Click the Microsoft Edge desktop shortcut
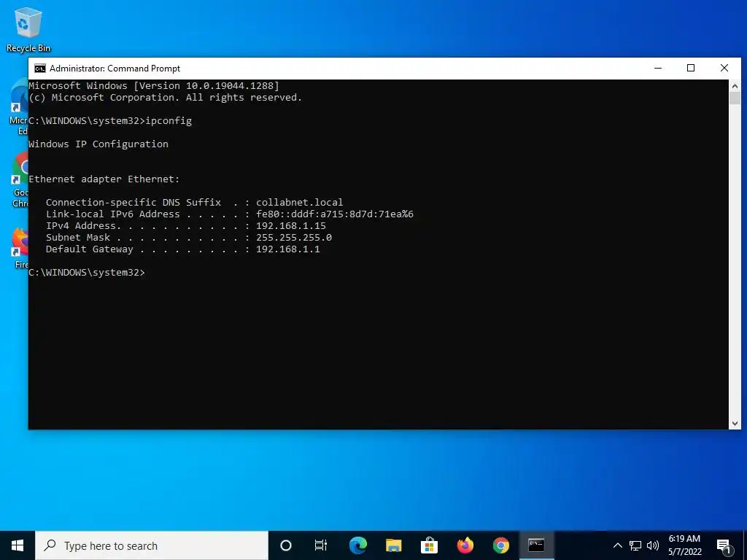Screen dimensions: 747x560 tap(18, 108)
